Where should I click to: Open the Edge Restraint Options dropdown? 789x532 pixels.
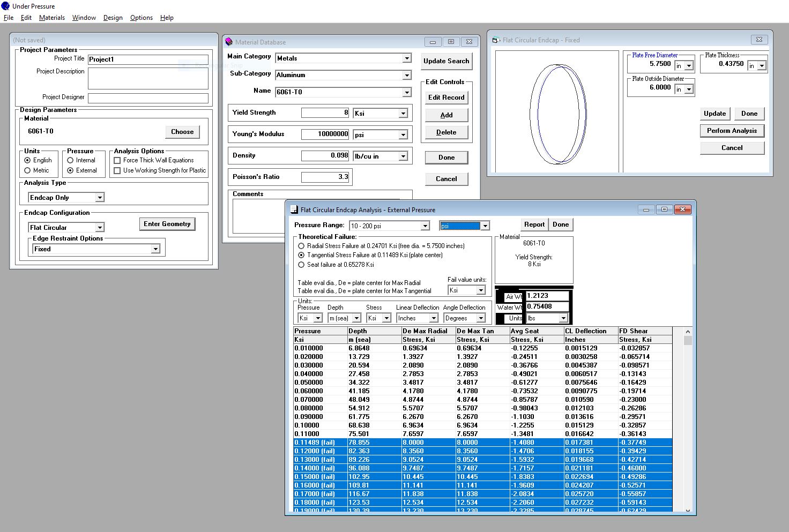point(155,249)
